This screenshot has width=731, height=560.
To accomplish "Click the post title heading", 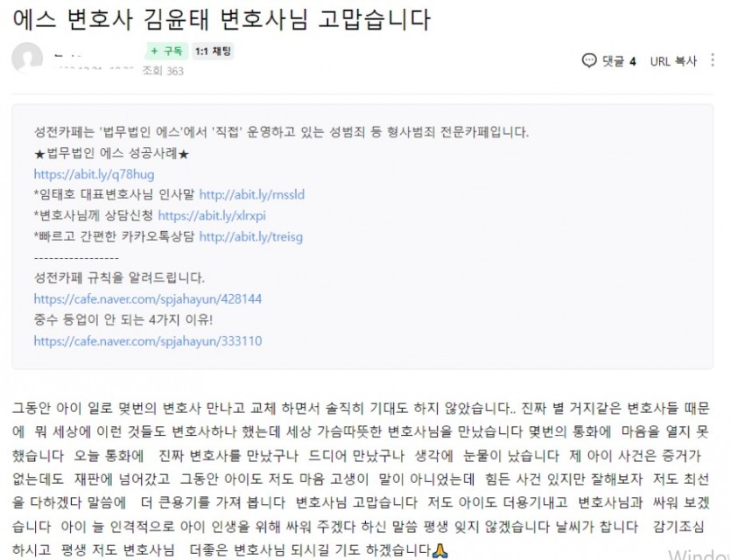I will coord(221,19).
